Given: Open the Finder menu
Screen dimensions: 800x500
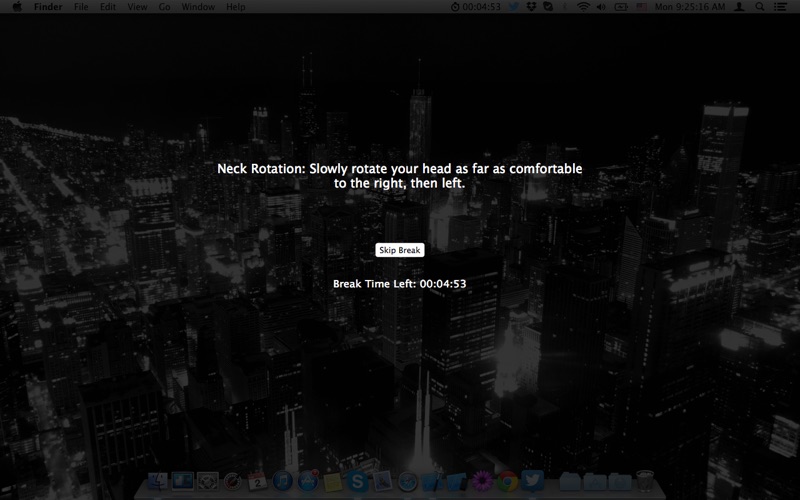Looking at the screenshot, I should pos(48,7).
